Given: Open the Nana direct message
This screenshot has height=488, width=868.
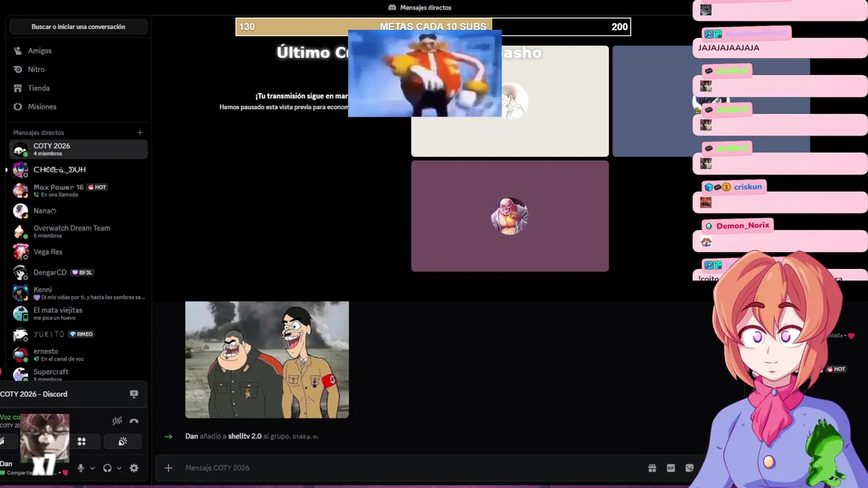Looking at the screenshot, I should coord(78,211).
